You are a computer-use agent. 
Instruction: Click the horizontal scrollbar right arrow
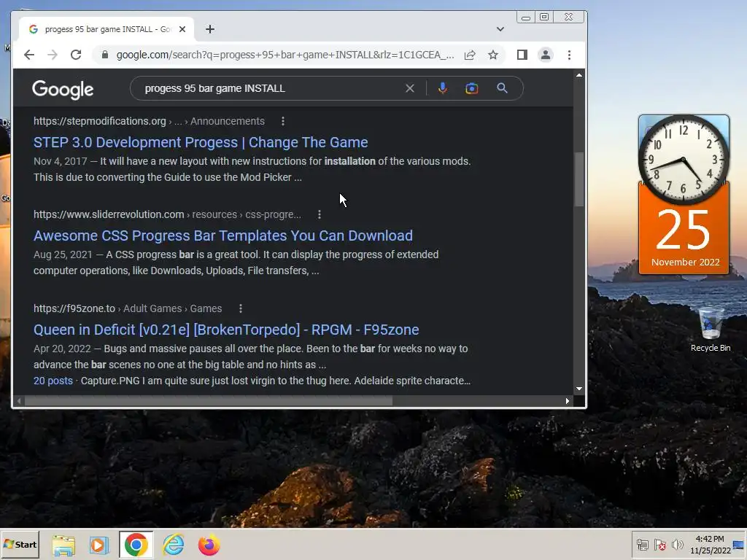tap(567, 401)
